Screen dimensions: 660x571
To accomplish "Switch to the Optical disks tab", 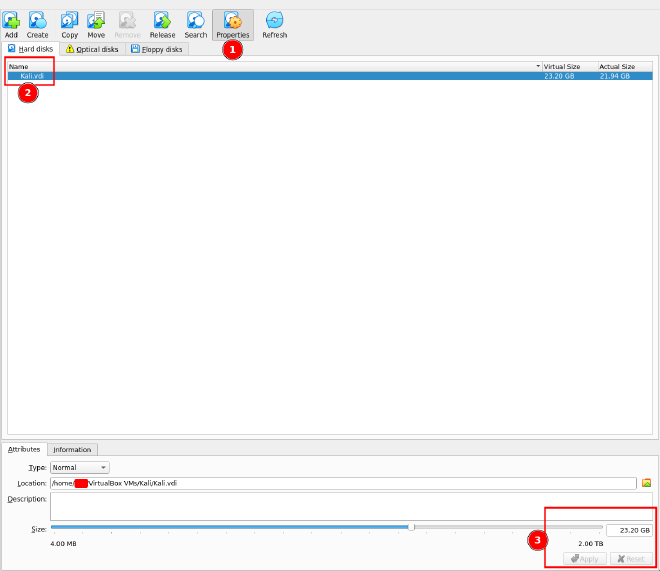I will [92, 49].
